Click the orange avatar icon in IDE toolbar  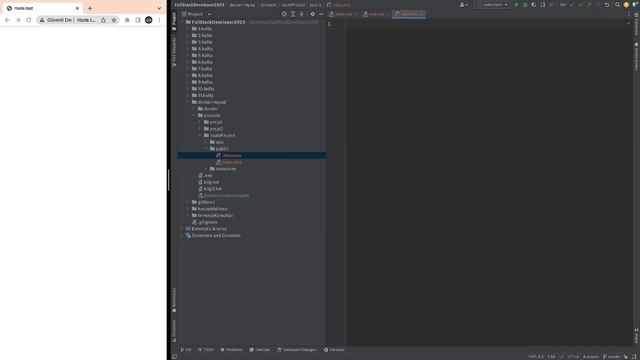[x=626, y=5]
